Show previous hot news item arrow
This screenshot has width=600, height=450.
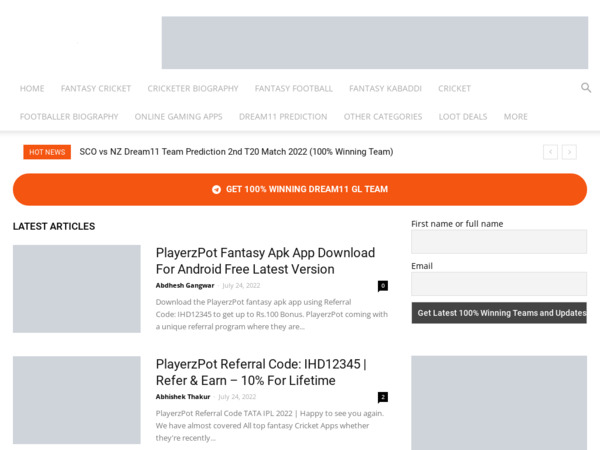pyautogui.click(x=550, y=152)
